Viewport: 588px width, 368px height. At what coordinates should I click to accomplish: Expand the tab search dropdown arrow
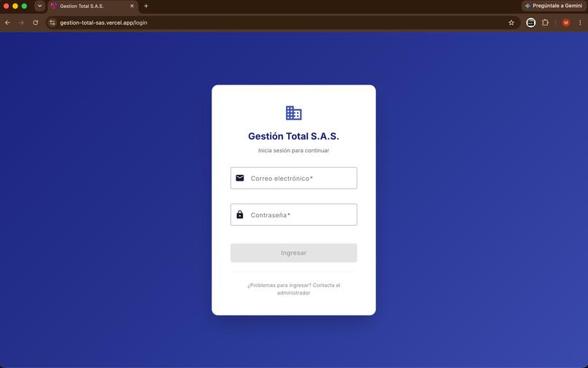point(39,6)
